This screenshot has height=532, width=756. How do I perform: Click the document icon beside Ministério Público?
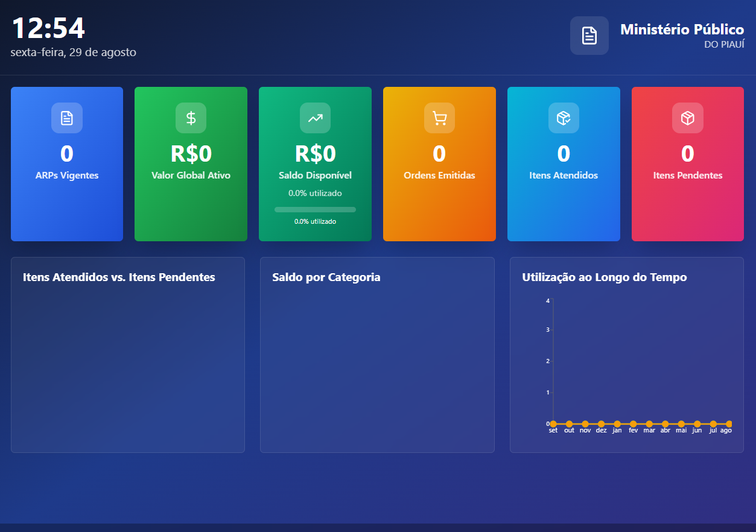tap(589, 36)
